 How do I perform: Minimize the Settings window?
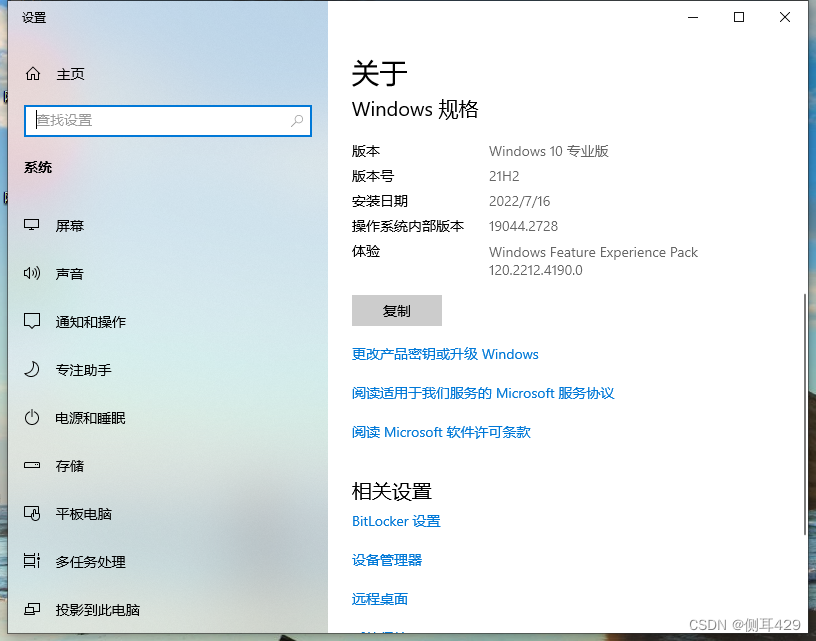point(693,17)
